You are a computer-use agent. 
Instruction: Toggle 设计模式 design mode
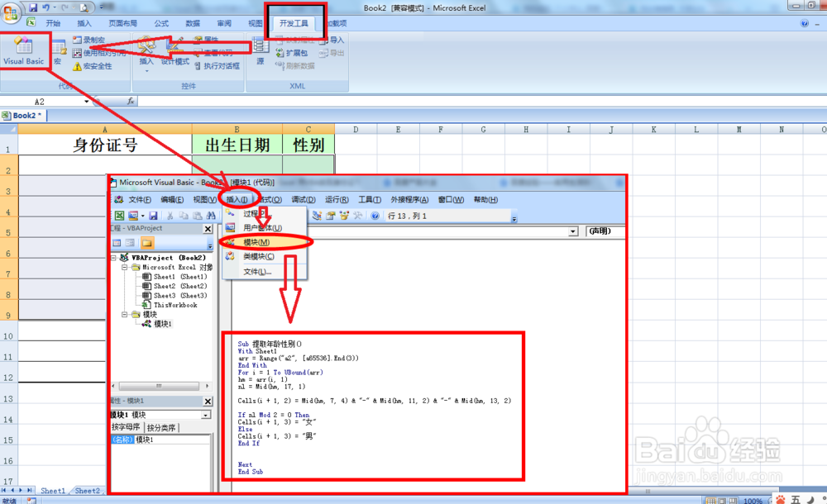tap(175, 53)
